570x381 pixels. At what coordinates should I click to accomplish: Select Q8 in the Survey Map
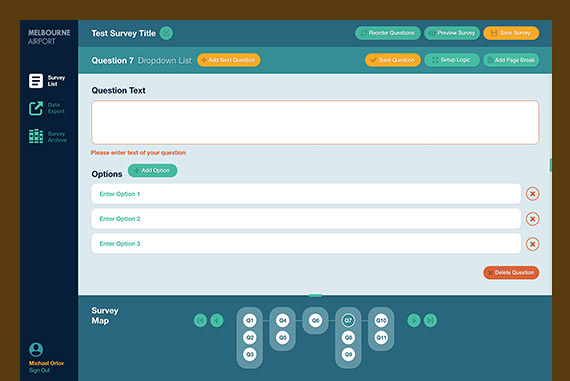(x=348, y=337)
